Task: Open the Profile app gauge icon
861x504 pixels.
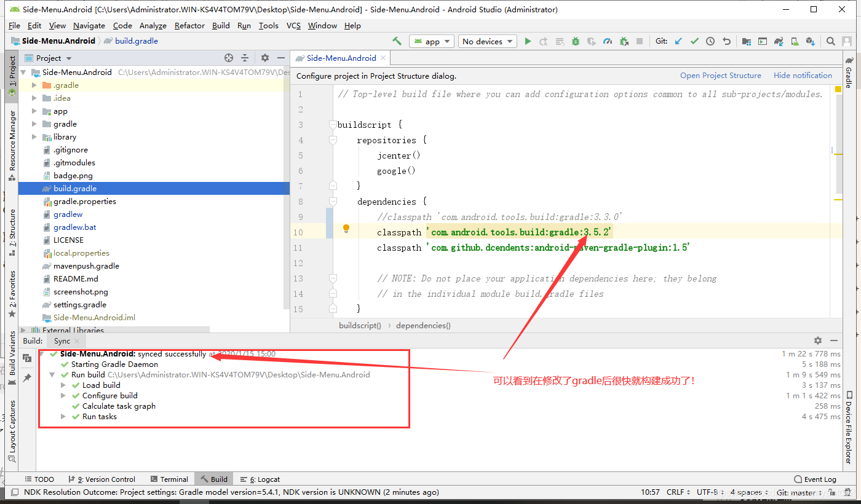Action: point(608,41)
